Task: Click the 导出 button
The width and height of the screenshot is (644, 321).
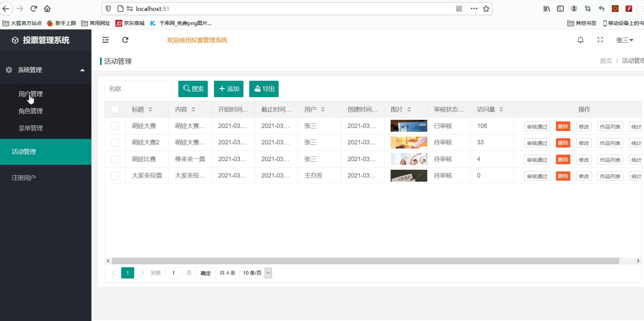Action: [x=264, y=89]
